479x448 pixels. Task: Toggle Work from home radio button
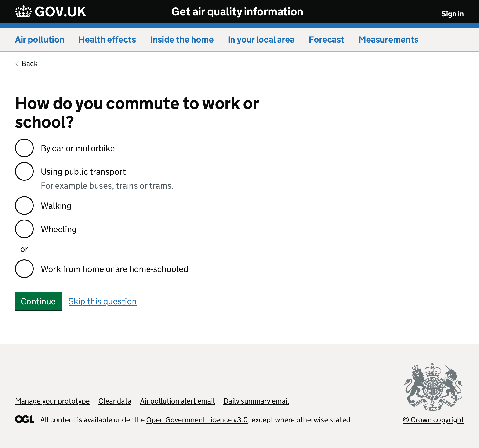point(24,269)
